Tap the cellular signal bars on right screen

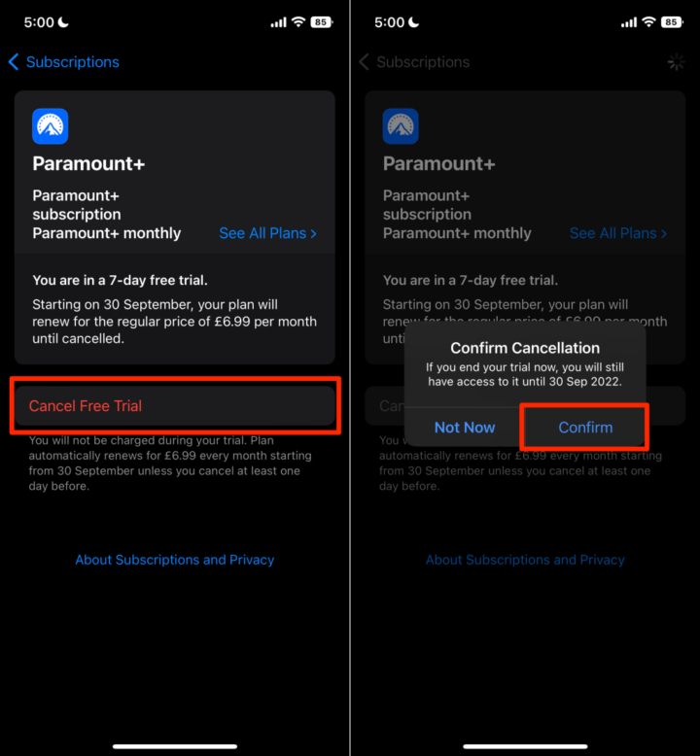click(x=629, y=22)
